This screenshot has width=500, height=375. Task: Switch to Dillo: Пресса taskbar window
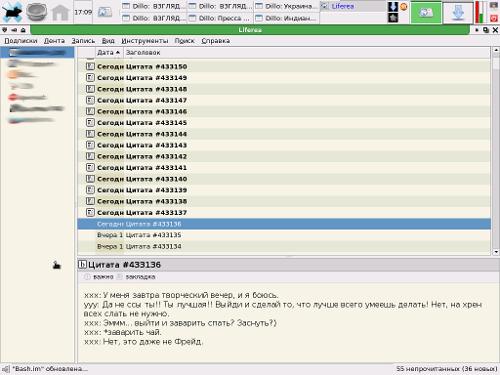pos(220,18)
